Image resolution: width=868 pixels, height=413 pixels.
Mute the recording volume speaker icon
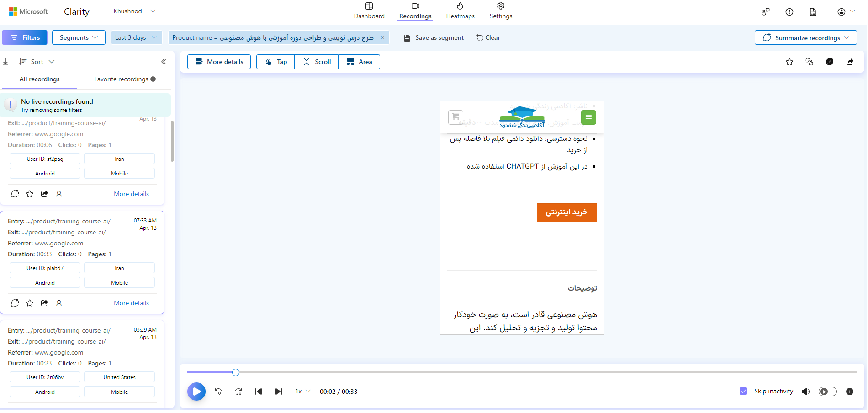[806, 392]
